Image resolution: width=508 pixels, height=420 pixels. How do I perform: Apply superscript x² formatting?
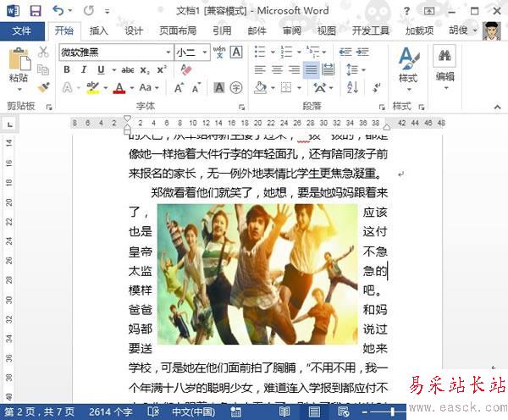coord(162,69)
